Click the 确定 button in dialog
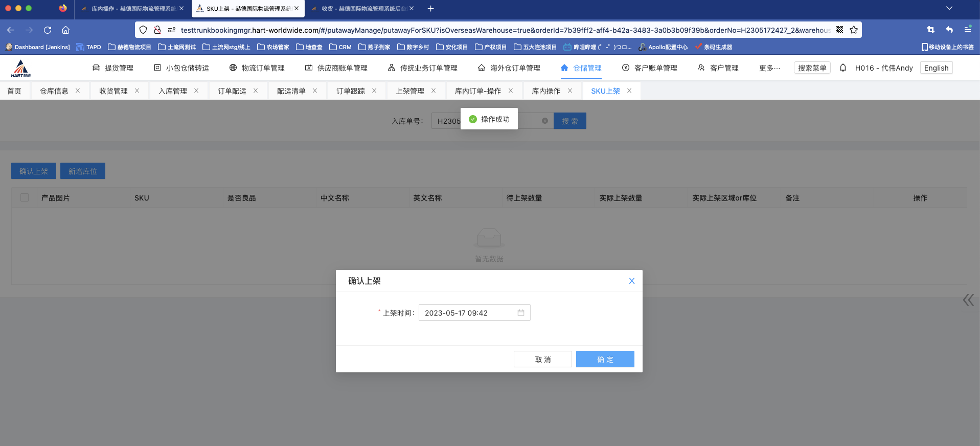Image resolution: width=980 pixels, height=446 pixels. pos(605,360)
